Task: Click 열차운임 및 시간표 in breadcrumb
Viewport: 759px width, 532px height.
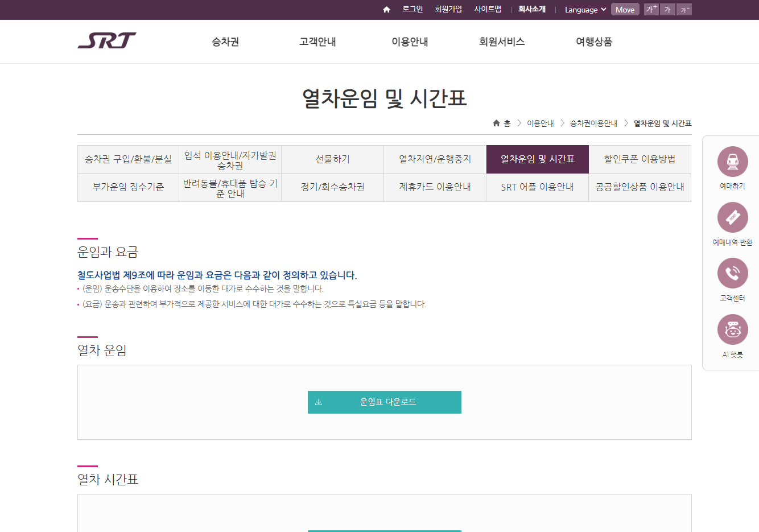Action: tap(662, 123)
